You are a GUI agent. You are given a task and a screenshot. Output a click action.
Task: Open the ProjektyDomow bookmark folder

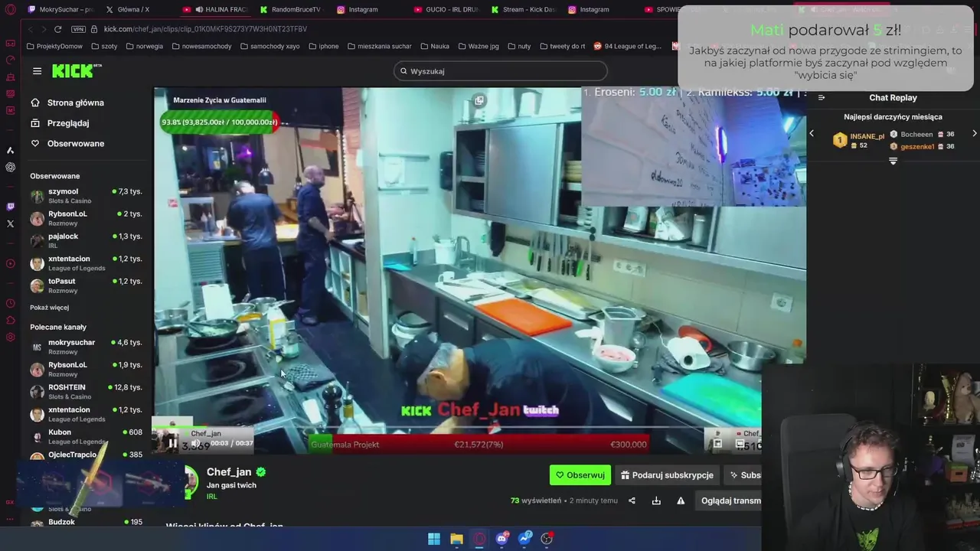54,46
